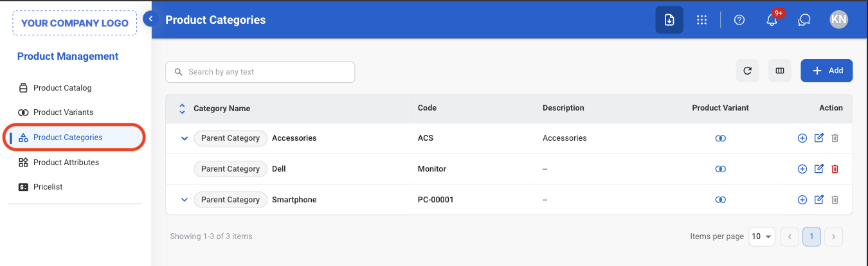Click the ACS code cell
The width and height of the screenshot is (868, 266).
(x=425, y=138)
